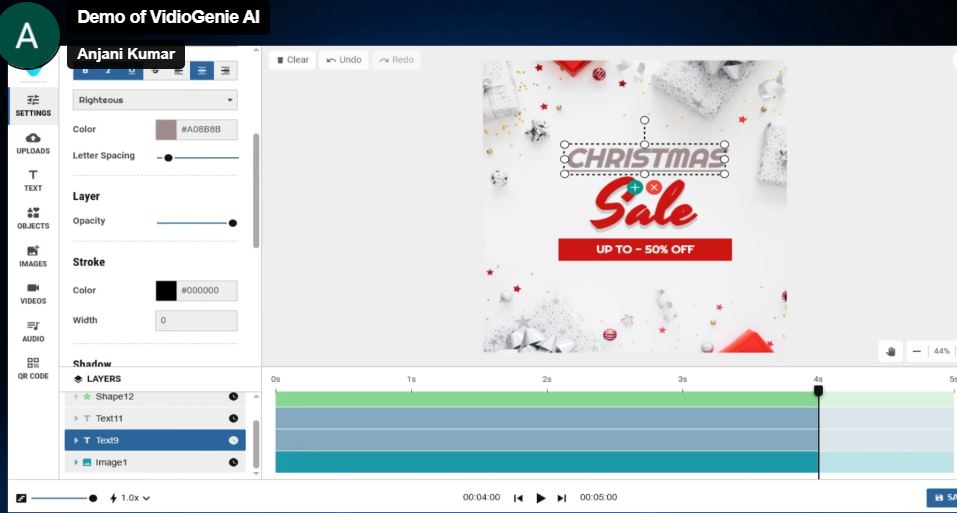957x513 pixels.
Task: Toggle bold text formatting
Action: 85,71
